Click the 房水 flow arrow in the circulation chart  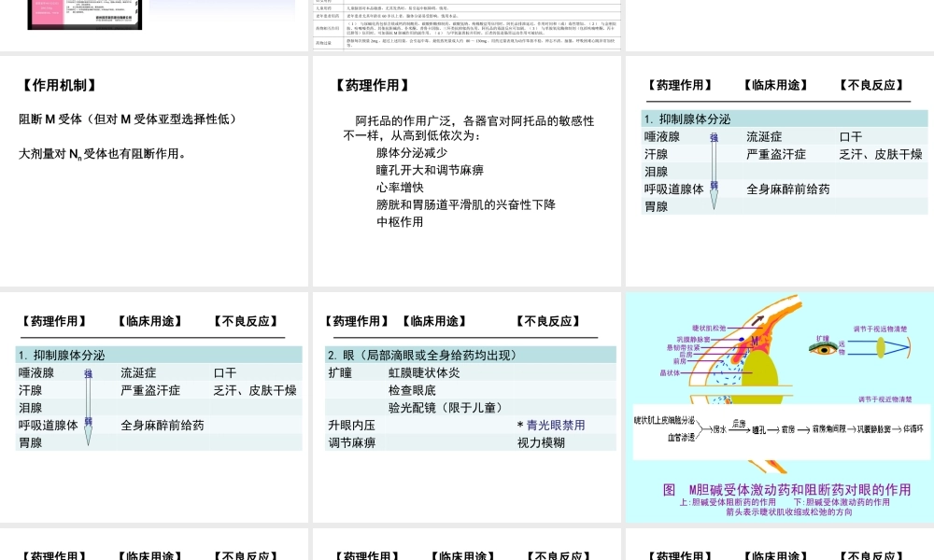click(741, 430)
